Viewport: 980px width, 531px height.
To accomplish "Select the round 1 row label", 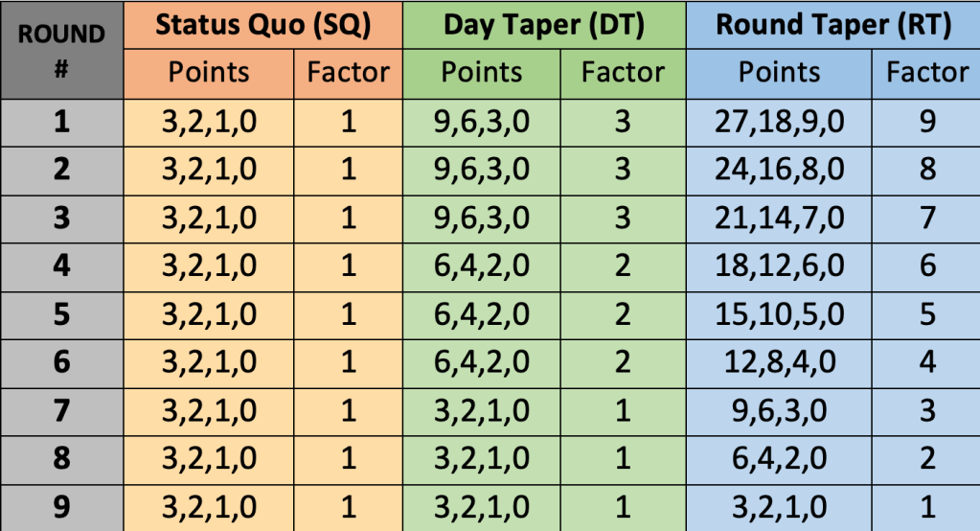I will [x=61, y=122].
